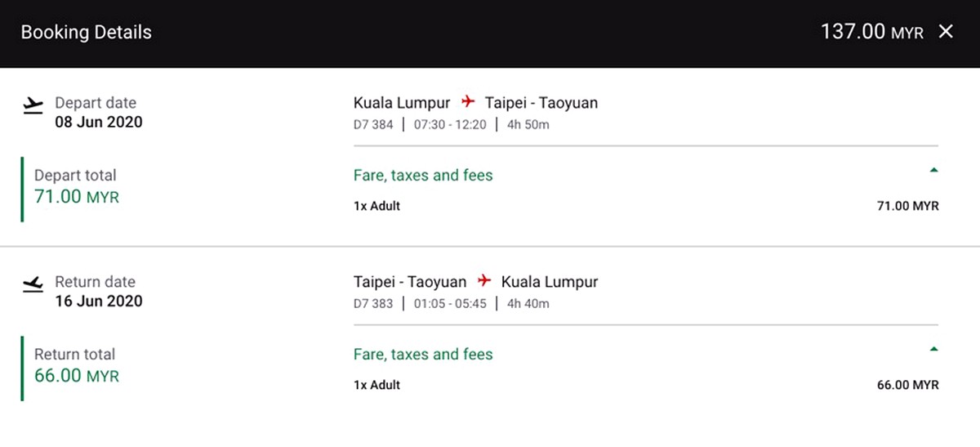Click the Return total 66.00 MYR amount
Image resolution: width=980 pixels, height=447 pixels.
pos(77,376)
